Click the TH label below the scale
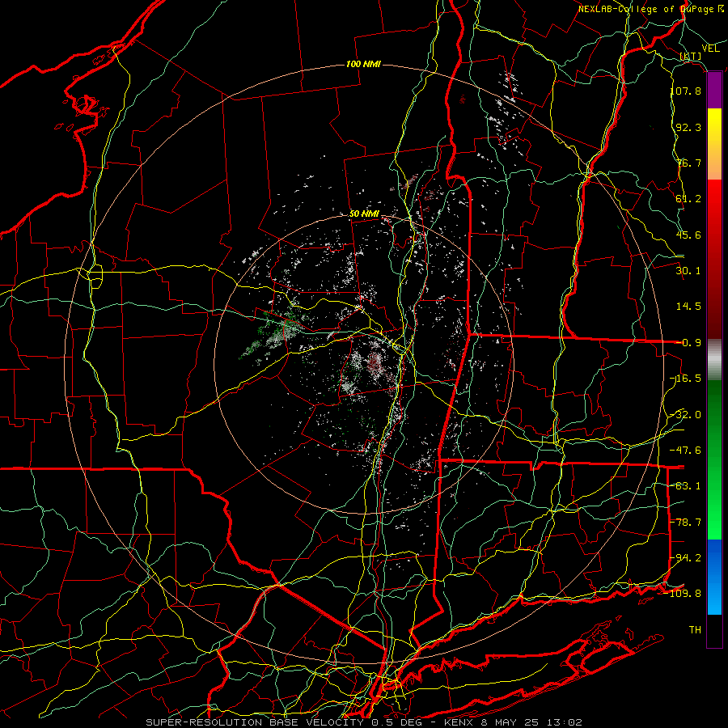 pos(695,630)
